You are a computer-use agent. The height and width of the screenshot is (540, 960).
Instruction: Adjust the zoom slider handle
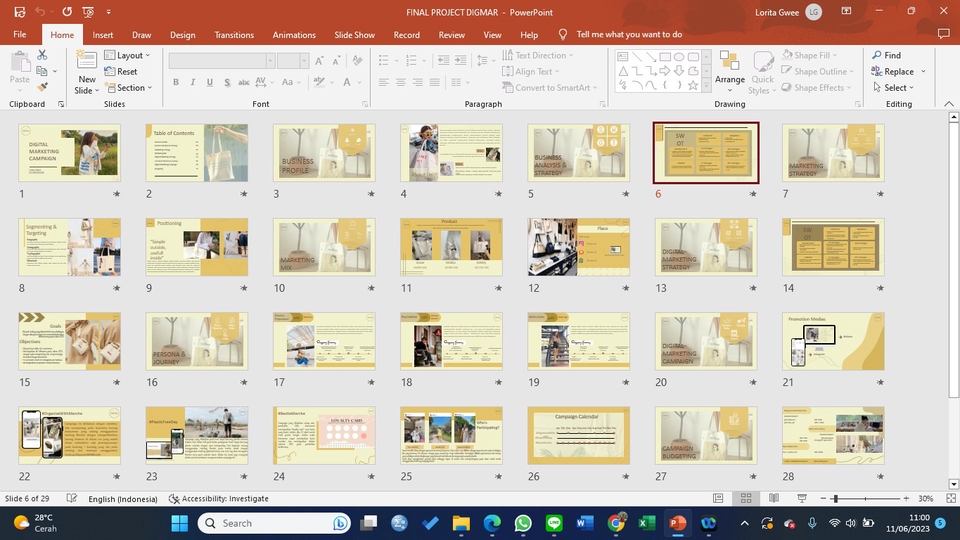pyautogui.click(x=835, y=498)
